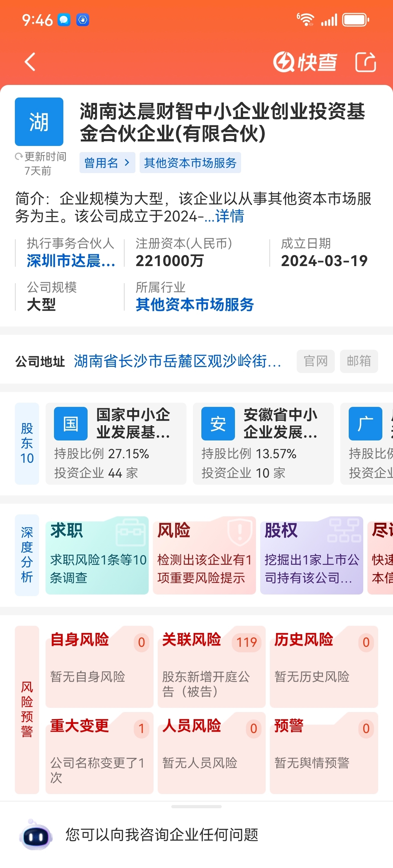Tap the message notification icon in status bar
Viewport: 393px width, 868px height.
pos(64,20)
